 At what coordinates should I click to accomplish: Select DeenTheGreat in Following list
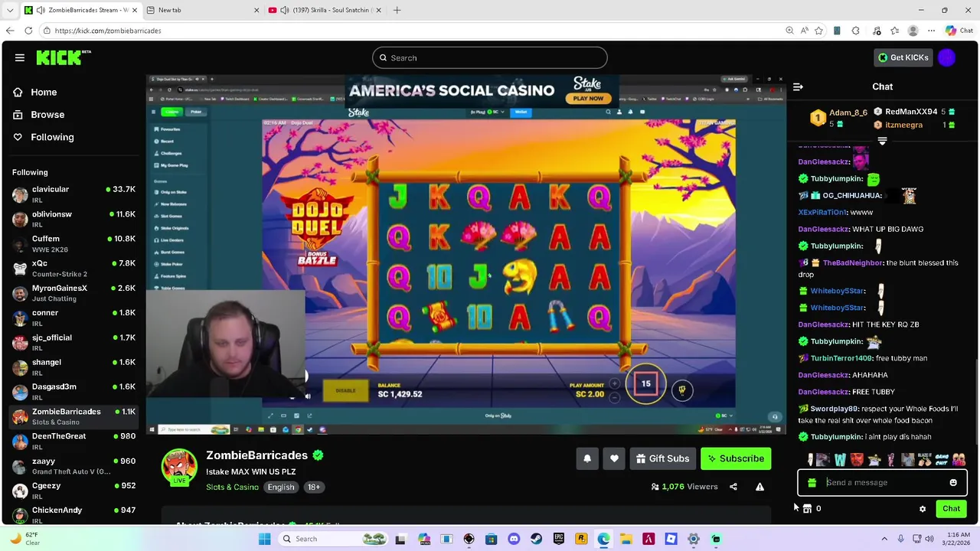tap(74, 441)
